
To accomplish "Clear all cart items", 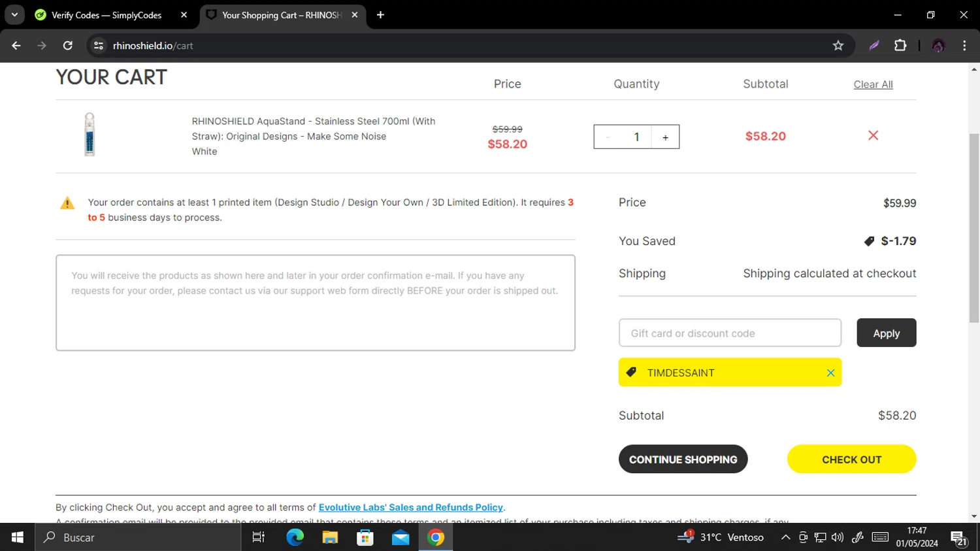I will [873, 84].
